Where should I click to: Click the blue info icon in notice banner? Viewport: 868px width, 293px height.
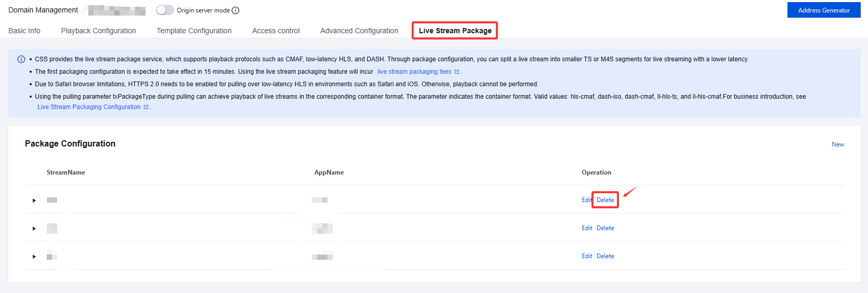(21, 59)
